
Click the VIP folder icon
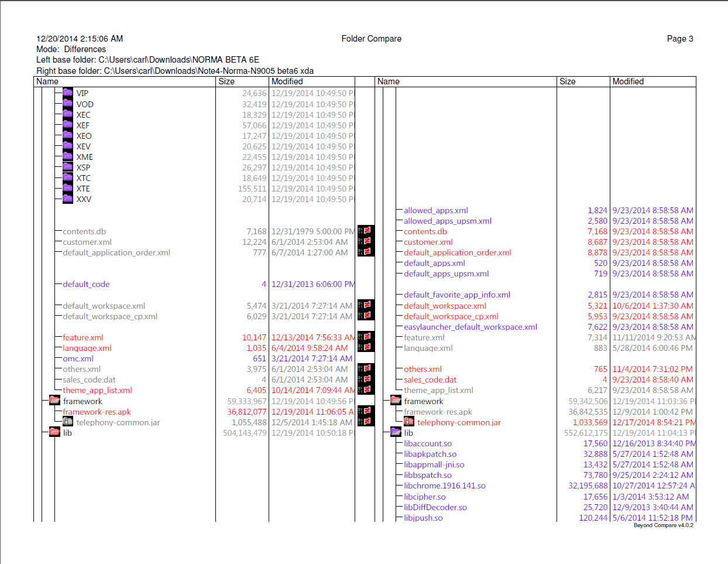[x=68, y=93]
